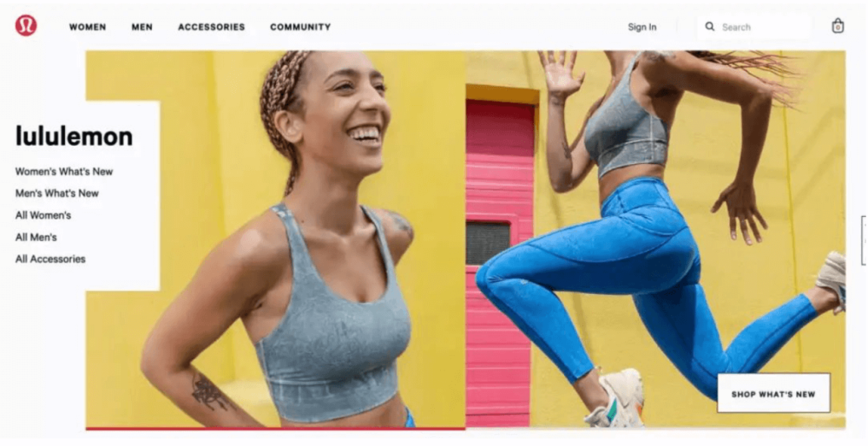The height and width of the screenshot is (446, 868).
Task: Select the All Men's link
Action: 36,238
